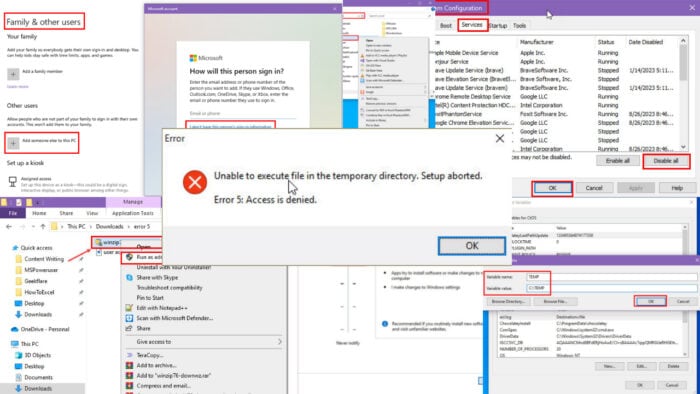Click Help in System Configuration window
Screen dimensions: 700x394
677,188
